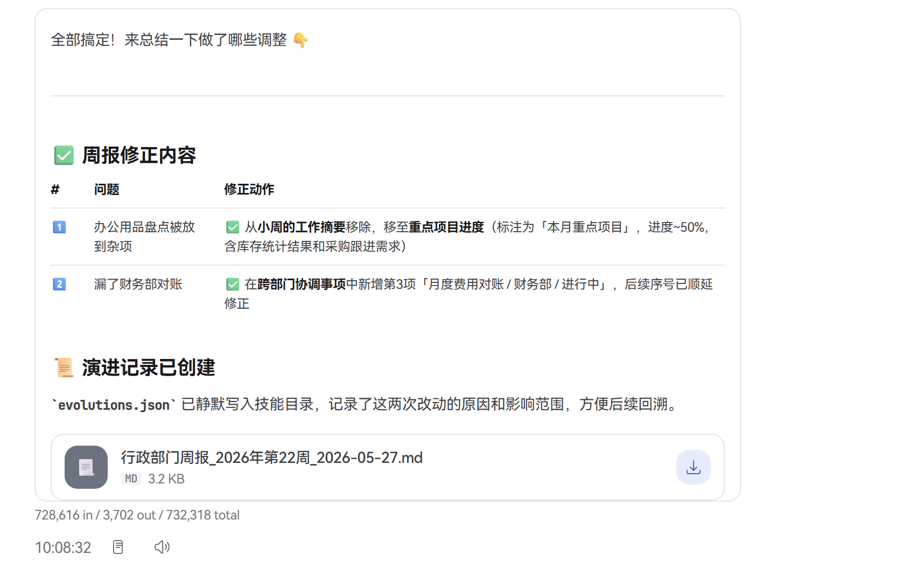Select green check before 在跨部门协调事项
Viewport: 924px width, 582px height.
[x=233, y=284]
